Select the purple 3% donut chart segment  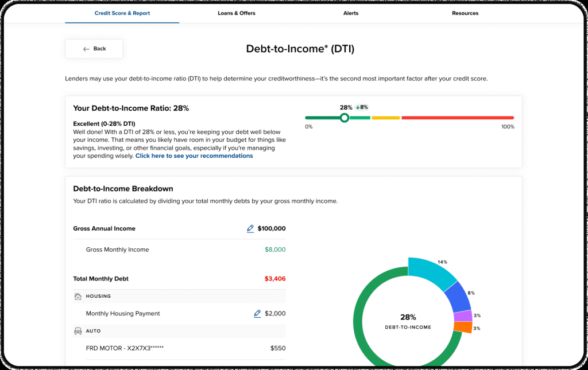click(463, 316)
